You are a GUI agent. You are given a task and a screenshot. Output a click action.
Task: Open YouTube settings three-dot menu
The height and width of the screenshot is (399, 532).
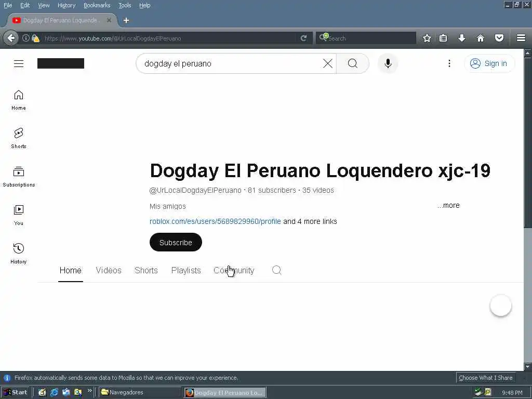click(x=449, y=63)
